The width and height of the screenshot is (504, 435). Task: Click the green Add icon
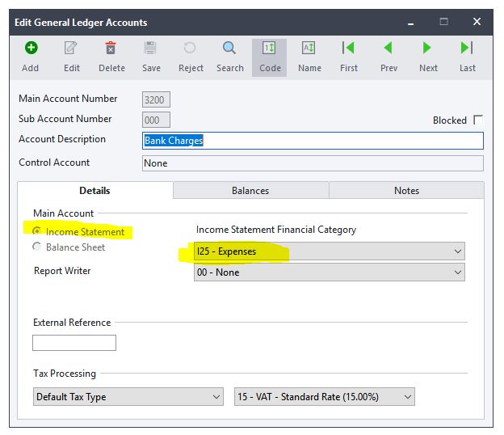click(x=31, y=49)
